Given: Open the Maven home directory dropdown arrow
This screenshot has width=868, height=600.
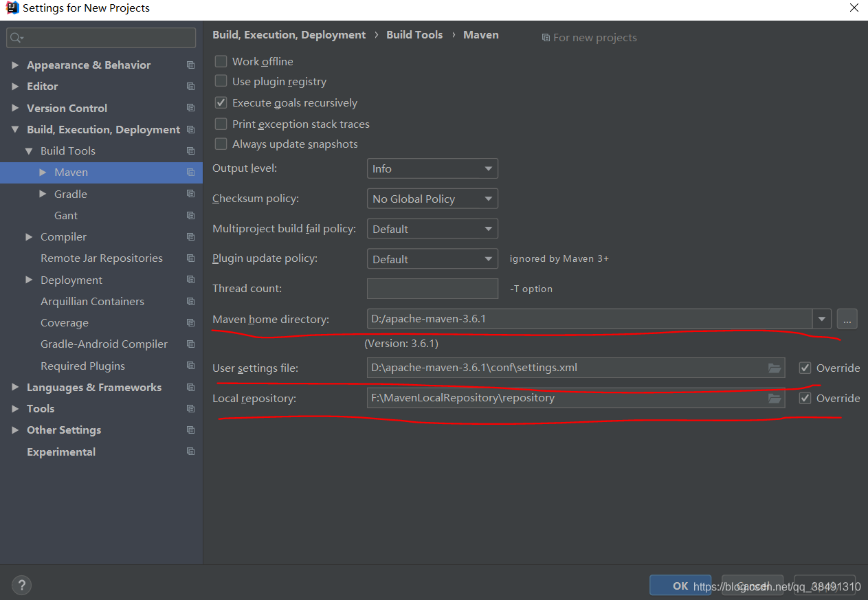Looking at the screenshot, I should tap(822, 319).
